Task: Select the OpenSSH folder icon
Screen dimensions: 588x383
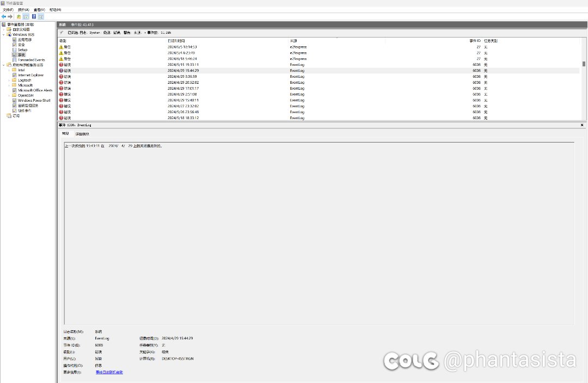Action: coord(15,95)
